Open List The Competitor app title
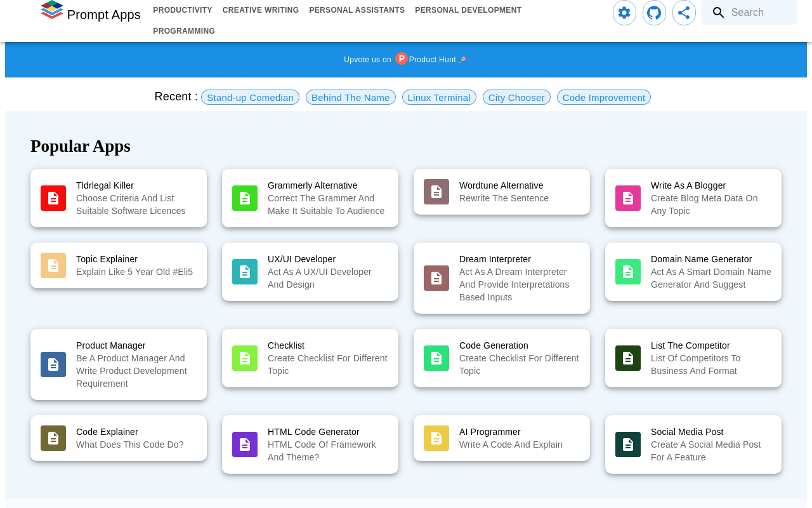Screen dimensions: 812x508 (x=690, y=345)
